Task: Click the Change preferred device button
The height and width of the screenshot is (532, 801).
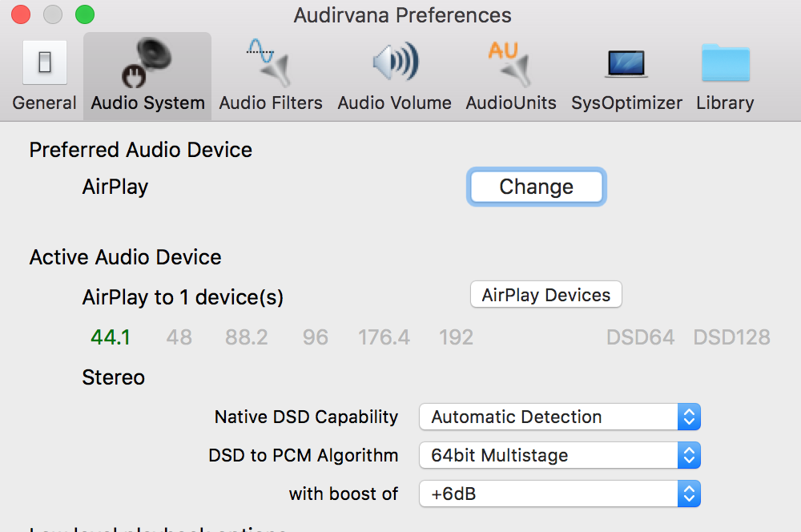Action: (536, 187)
